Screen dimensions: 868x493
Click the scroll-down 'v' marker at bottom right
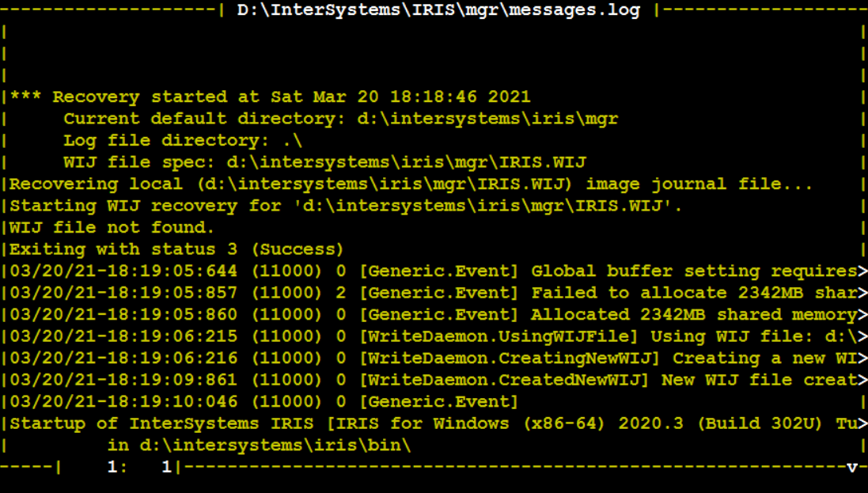(852, 467)
